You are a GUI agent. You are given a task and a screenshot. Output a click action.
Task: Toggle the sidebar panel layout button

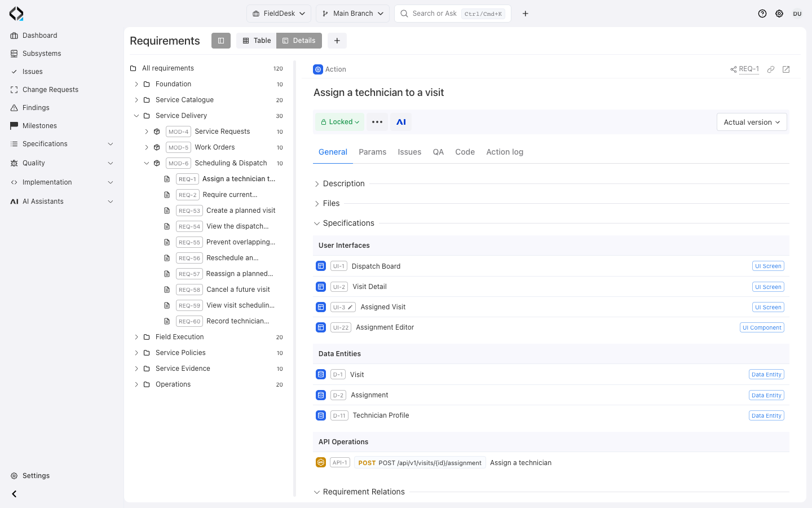(221, 41)
